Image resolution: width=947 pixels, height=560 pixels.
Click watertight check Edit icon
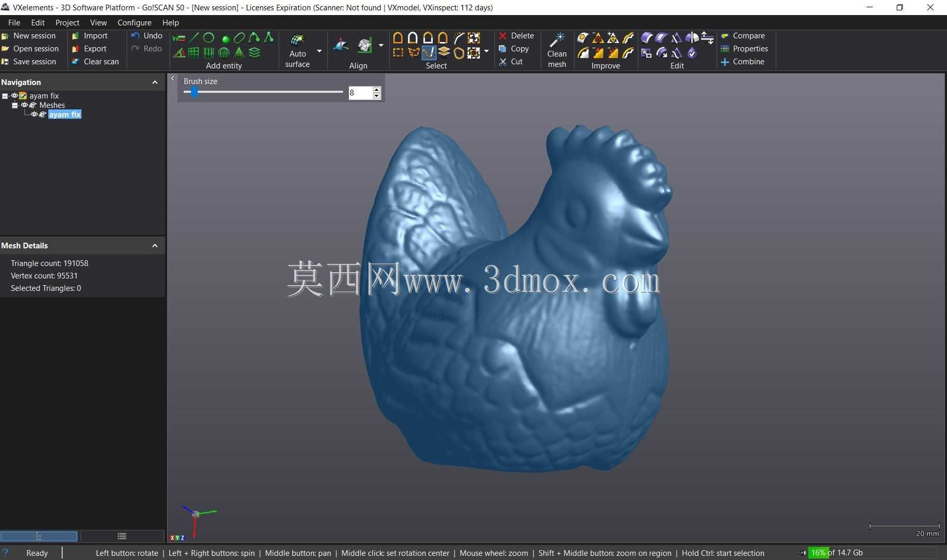pyautogui.click(x=692, y=53)
